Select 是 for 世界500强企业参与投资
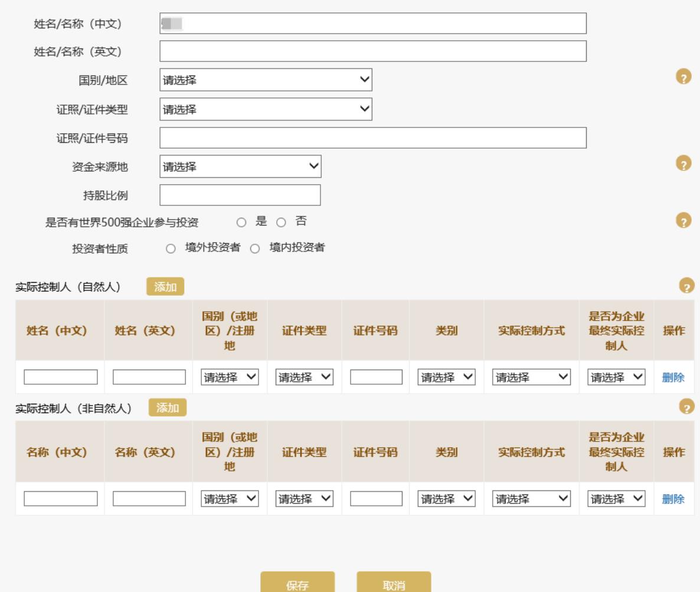This screenshot has width=700, height=592. click(x=241, y=223)
